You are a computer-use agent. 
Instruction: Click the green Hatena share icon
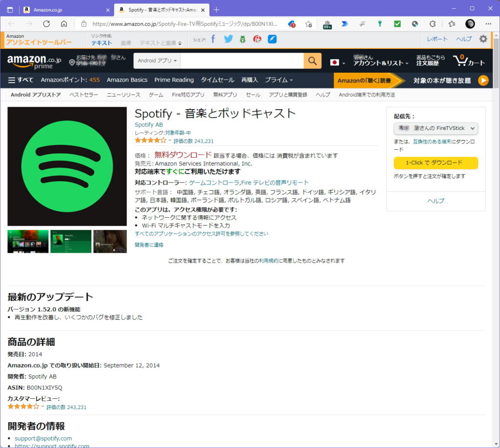pyautogui.click(x=243, y=39)
